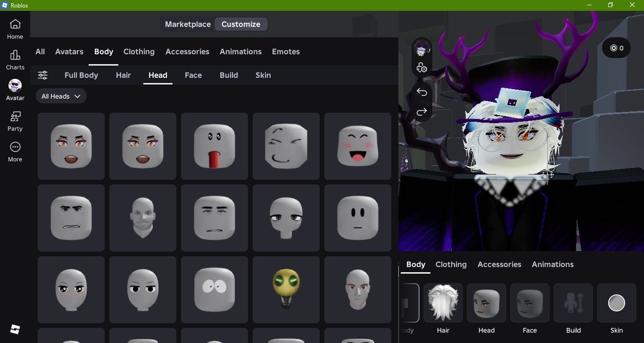
Task: Click the undo arrow beside the avatar preview
Action: pos(422,92)
